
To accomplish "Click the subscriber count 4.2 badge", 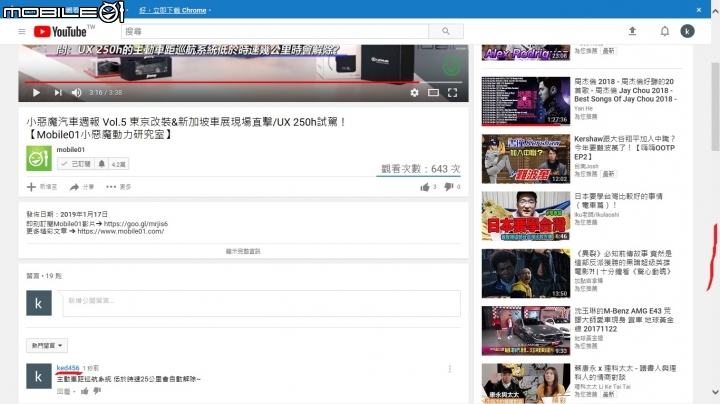I will click(x=118, y=164).
